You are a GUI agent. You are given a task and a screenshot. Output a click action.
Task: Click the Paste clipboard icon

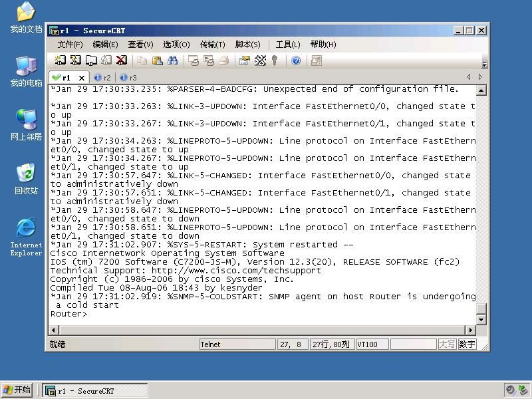[x=157, y=61]
